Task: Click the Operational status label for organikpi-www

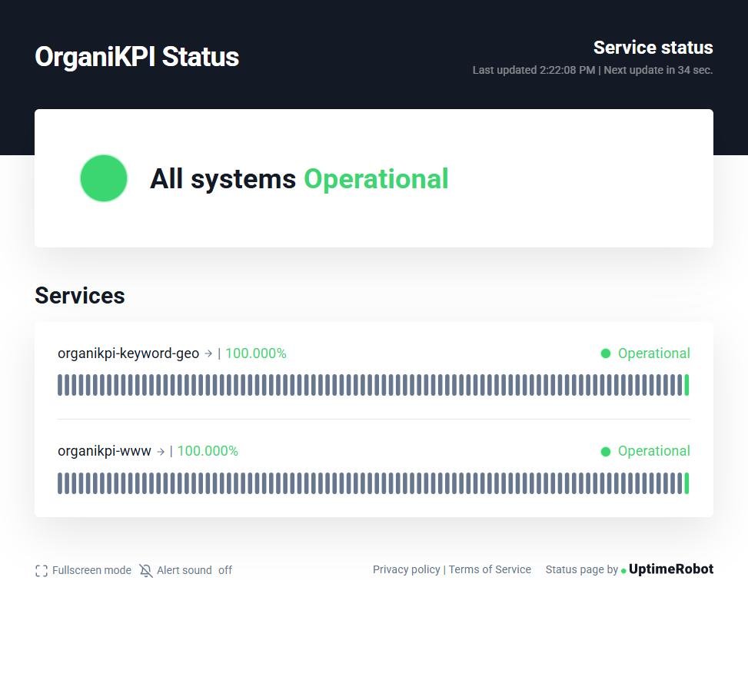Action: (654, 451)
